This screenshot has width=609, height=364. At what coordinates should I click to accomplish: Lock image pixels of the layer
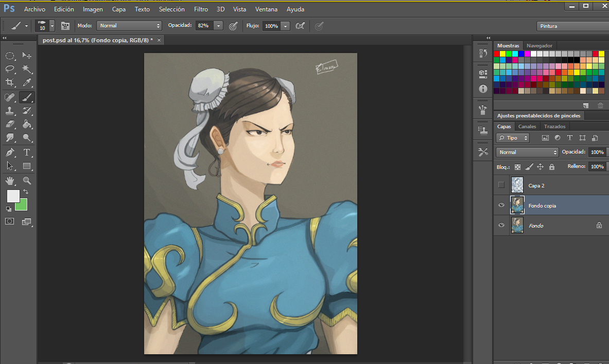tap(529, 167)
